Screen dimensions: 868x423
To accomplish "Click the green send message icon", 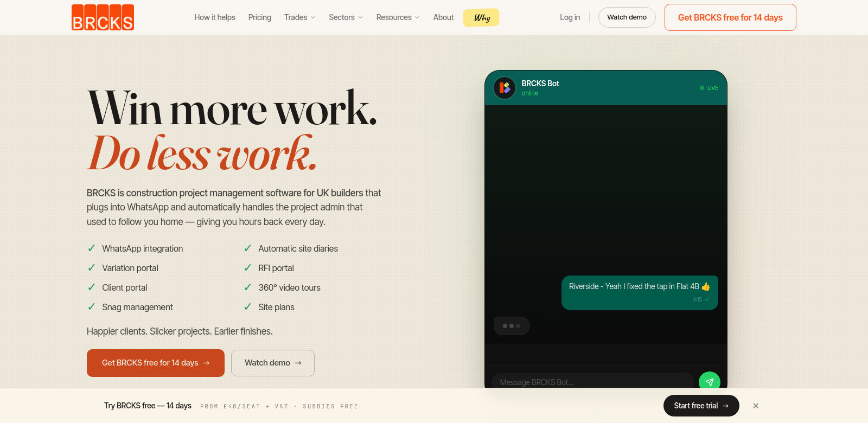I will (710, 382).
